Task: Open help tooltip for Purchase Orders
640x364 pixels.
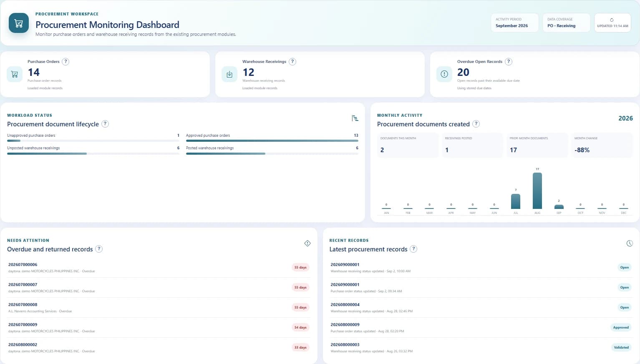Action: coord(66,62)
